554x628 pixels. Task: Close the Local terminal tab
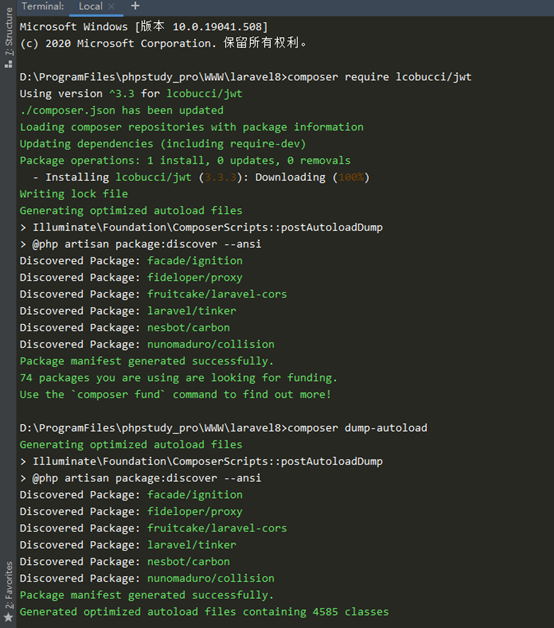pyautogui.click(x=112, y=6)
